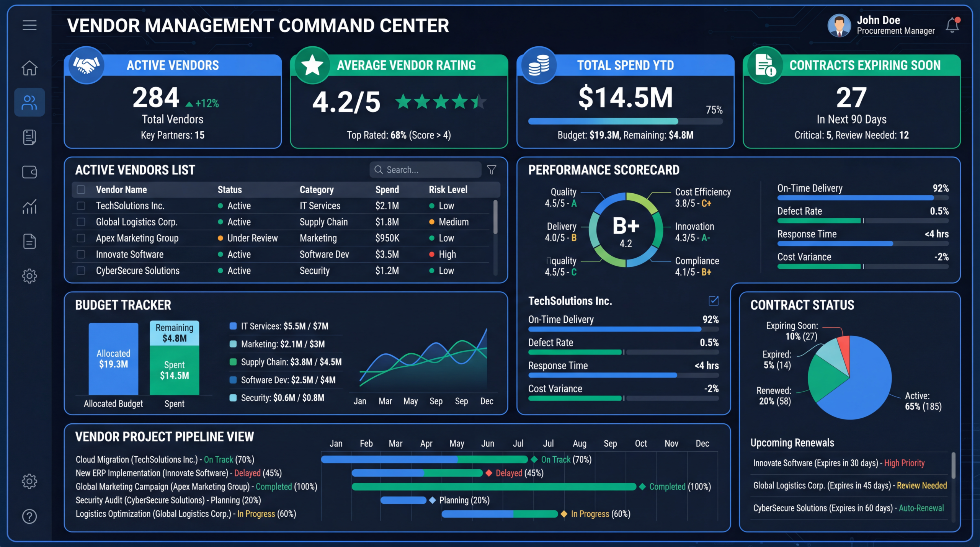Click the Risk Level column header
The height and width of the screenshot is (547, 980).
pos(448,189)
